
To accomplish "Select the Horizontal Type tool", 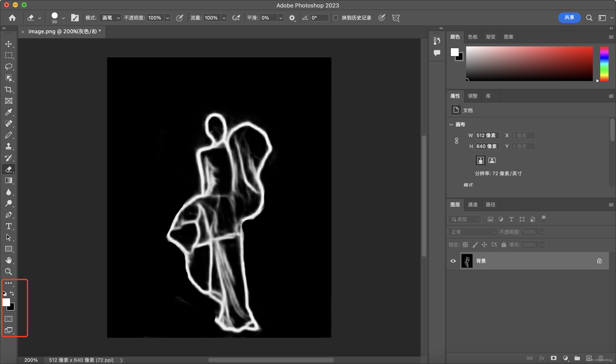I will point(9,226).
